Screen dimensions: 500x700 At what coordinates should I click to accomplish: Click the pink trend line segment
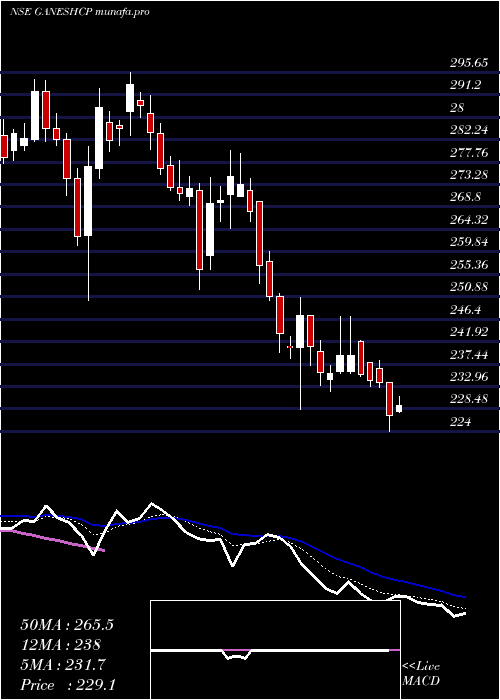tap(52, 540)
